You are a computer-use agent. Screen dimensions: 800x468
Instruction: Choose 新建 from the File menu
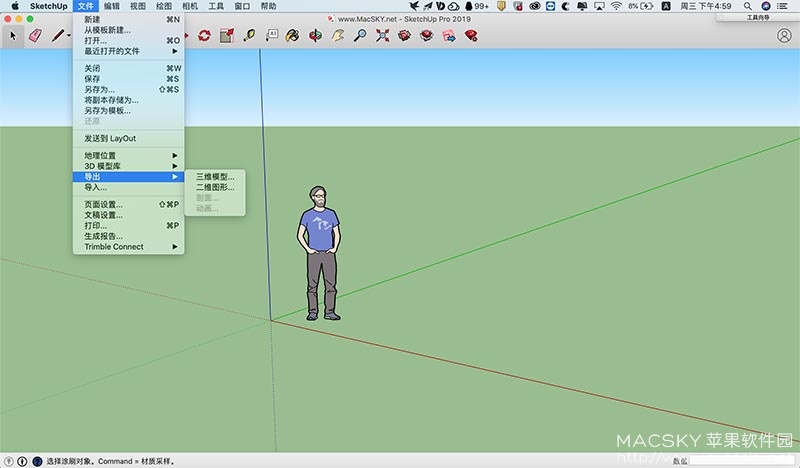[x=128, y=19]
